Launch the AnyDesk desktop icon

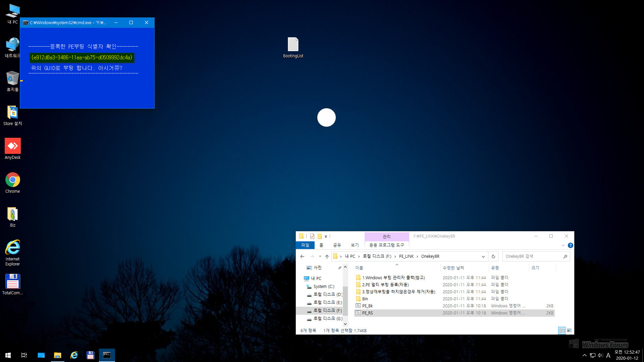[x=12, y=149]
